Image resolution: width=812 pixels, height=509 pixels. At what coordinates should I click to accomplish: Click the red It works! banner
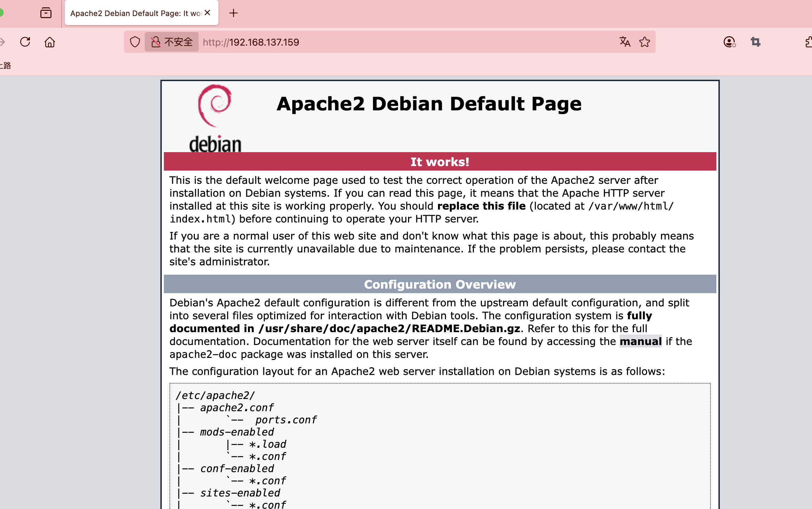tap(440, 162)
